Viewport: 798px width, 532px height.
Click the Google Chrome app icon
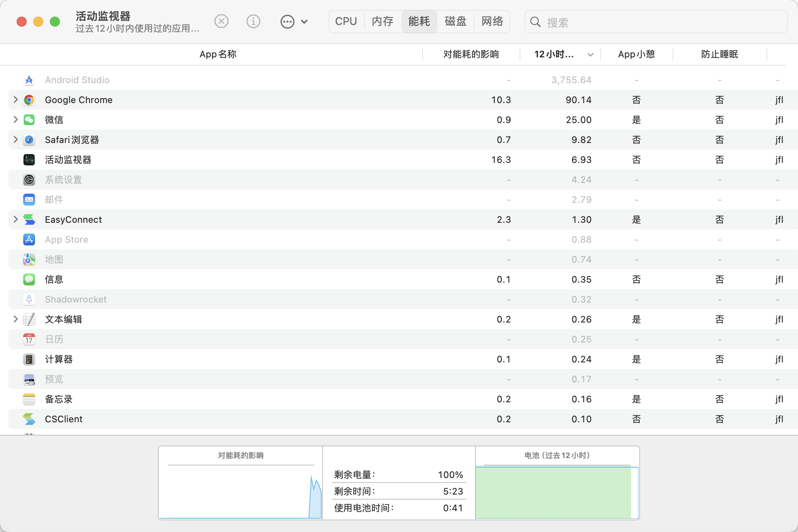tap(29, 100)
